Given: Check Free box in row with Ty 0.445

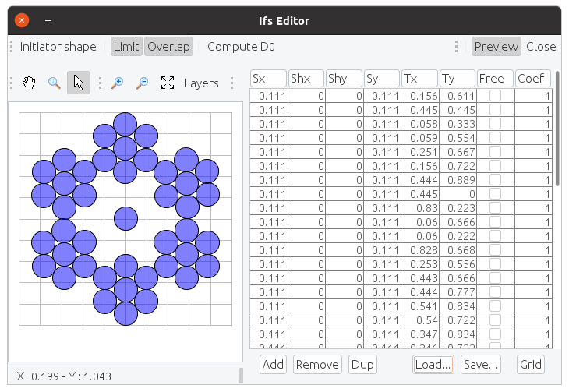Looking at the screenshot, I should click(x=495, y=110).
